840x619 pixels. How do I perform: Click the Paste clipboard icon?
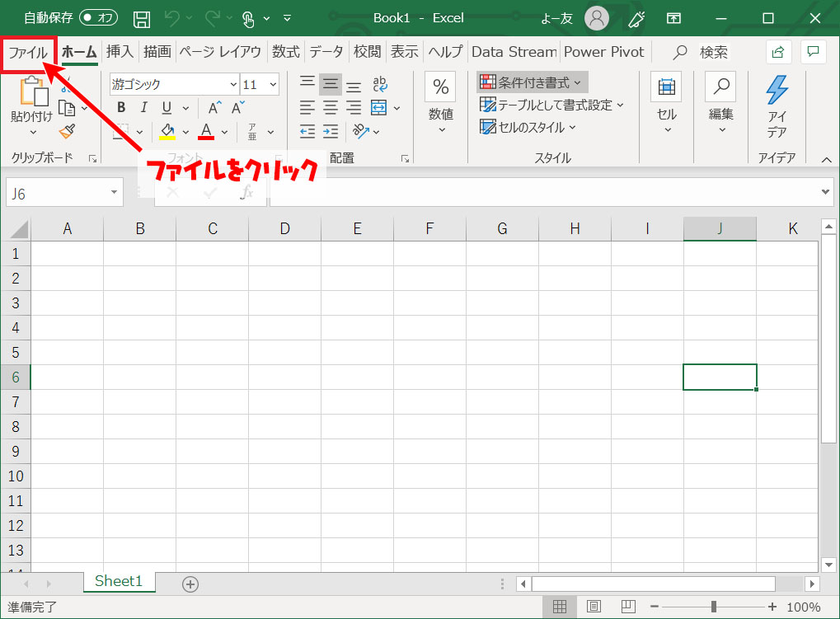pos(33,91)
